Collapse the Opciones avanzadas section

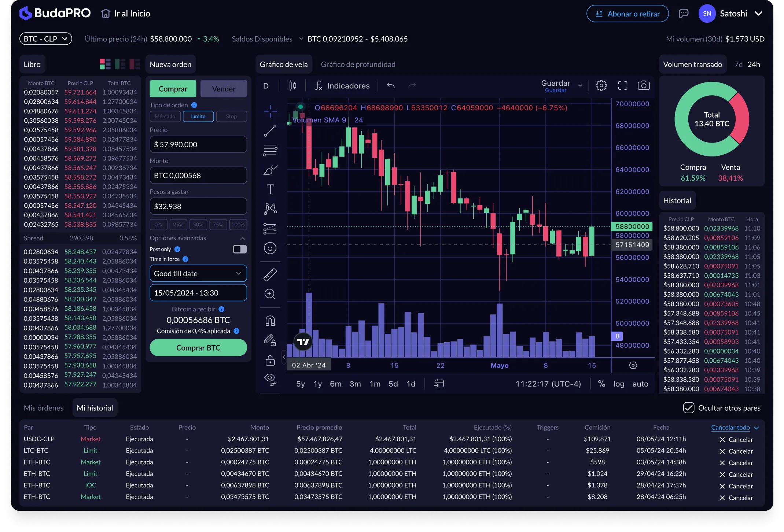(243, 238)
